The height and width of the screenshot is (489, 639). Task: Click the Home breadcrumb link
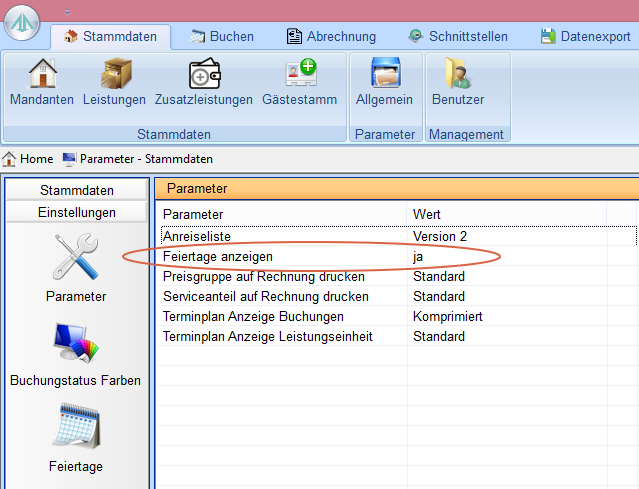(28, 159)
